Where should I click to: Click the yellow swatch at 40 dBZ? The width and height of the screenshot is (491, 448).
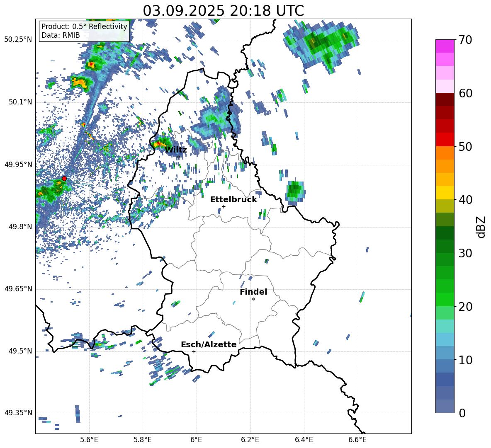[x=445, y=193]
